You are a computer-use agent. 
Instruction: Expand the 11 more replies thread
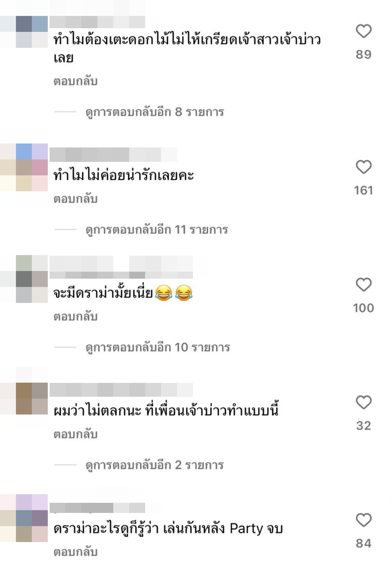157,230
